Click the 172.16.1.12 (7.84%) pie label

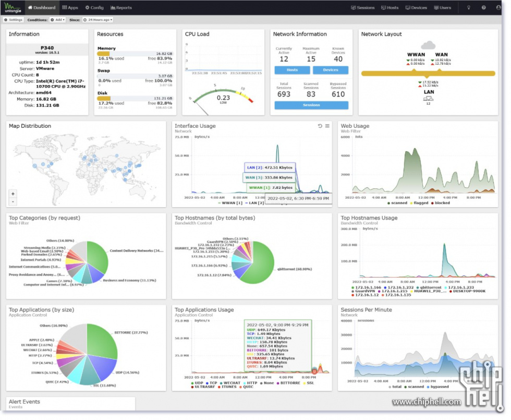[x=214, y=275]
